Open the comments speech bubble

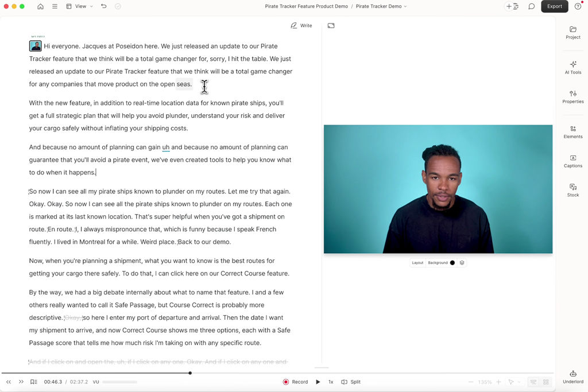531,6
